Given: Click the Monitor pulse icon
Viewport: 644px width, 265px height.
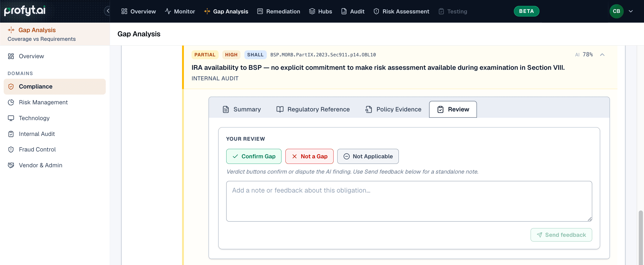Looking at the screenshot, I should (x=168, y=11).
